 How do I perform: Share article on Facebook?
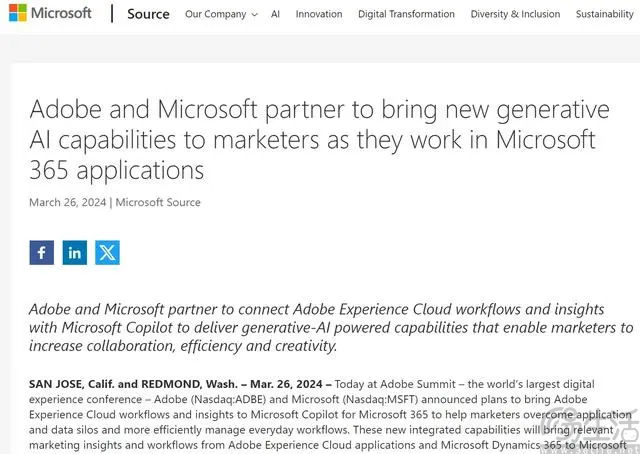[42, 253]
